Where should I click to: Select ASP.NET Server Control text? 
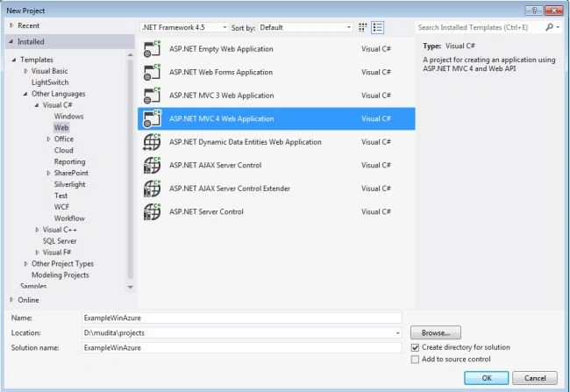206,212
